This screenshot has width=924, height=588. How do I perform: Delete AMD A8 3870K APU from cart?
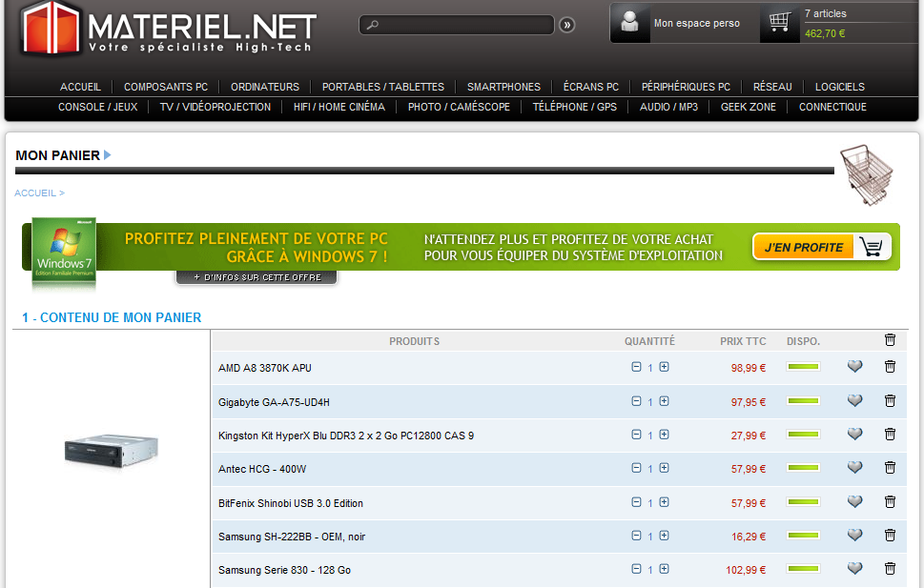pyautogui.click(x=890, y=367)
